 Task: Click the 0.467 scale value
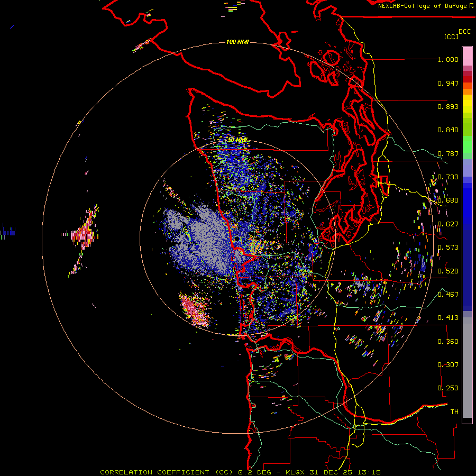pos(448,295)
